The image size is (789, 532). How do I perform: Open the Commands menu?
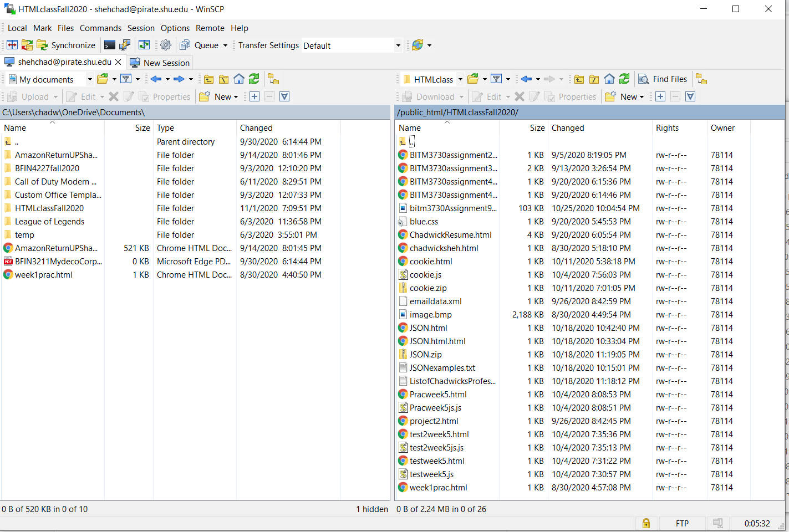point(100,28)
